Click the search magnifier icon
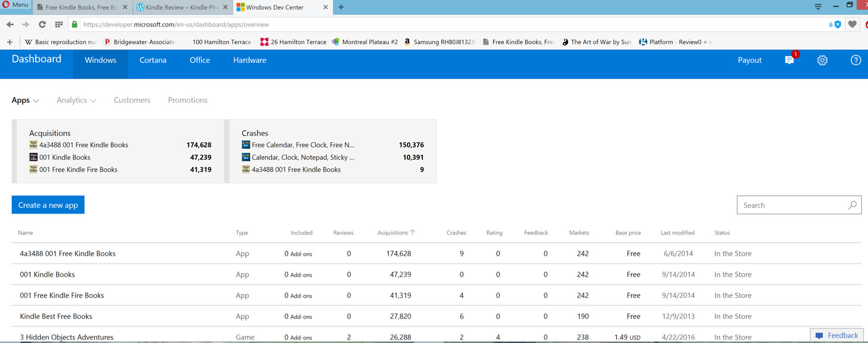 click(x=852, y=205)
